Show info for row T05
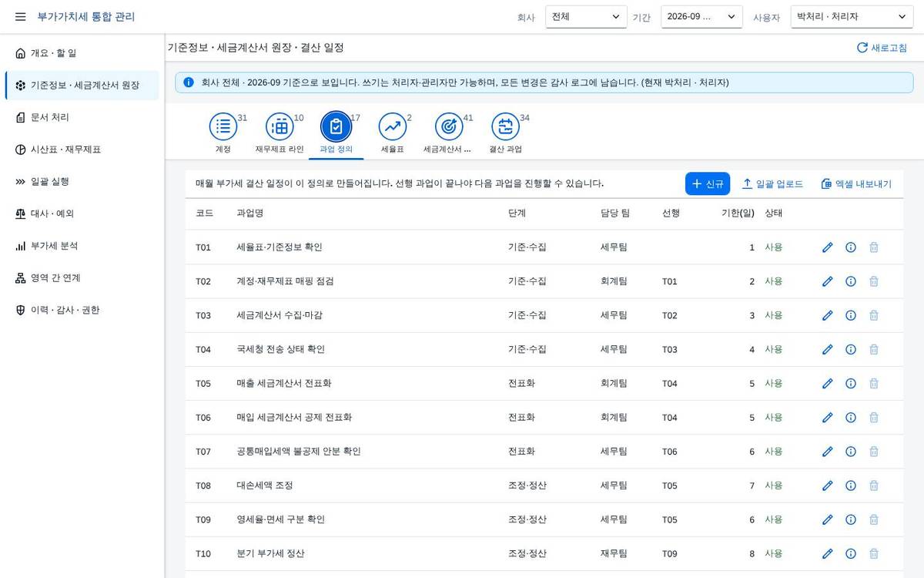Viewport: 924px width, 578px height. pyautogui.click(x=851, y=383)
